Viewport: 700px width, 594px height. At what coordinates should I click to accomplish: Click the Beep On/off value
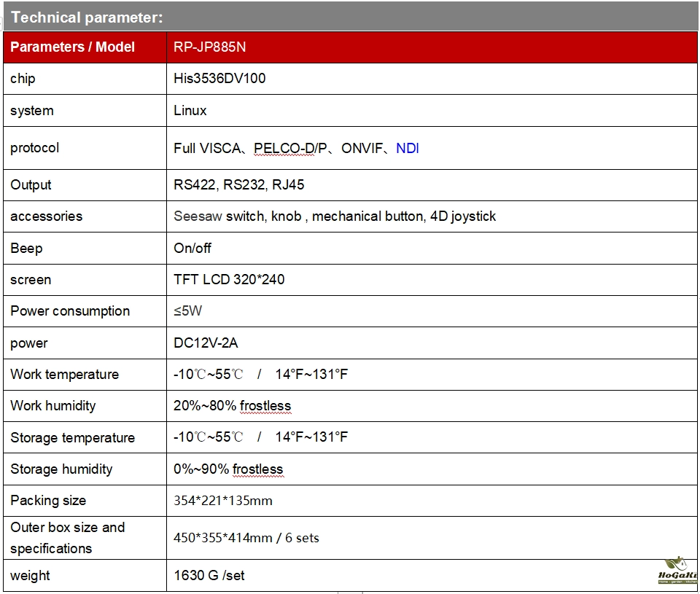click(192, 249)
